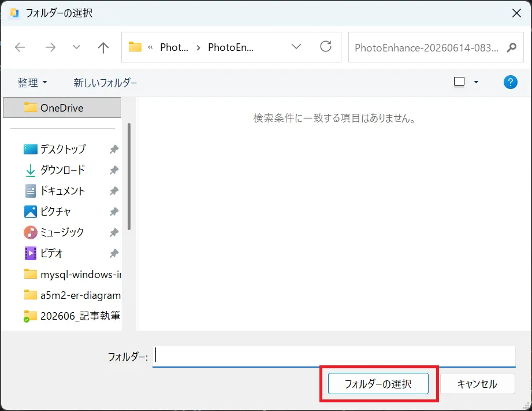The image size is (532, 411).
Task: Create a 新しいフォルダー
Action: tap(105, 83)
